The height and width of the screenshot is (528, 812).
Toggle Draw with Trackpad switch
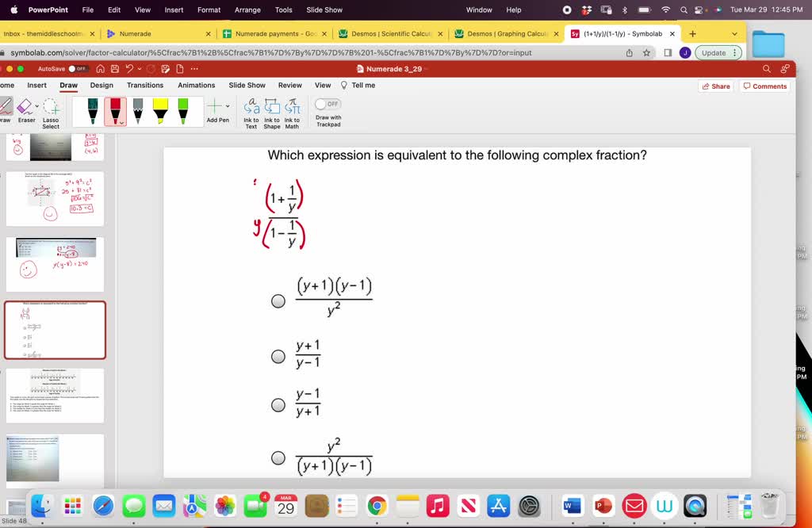(x=327, y=104)
